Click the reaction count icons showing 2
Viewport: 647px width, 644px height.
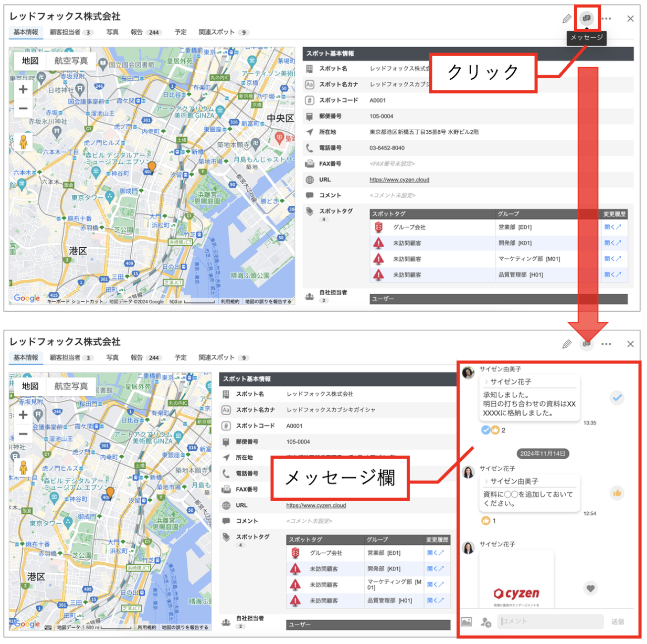(493, 430)
